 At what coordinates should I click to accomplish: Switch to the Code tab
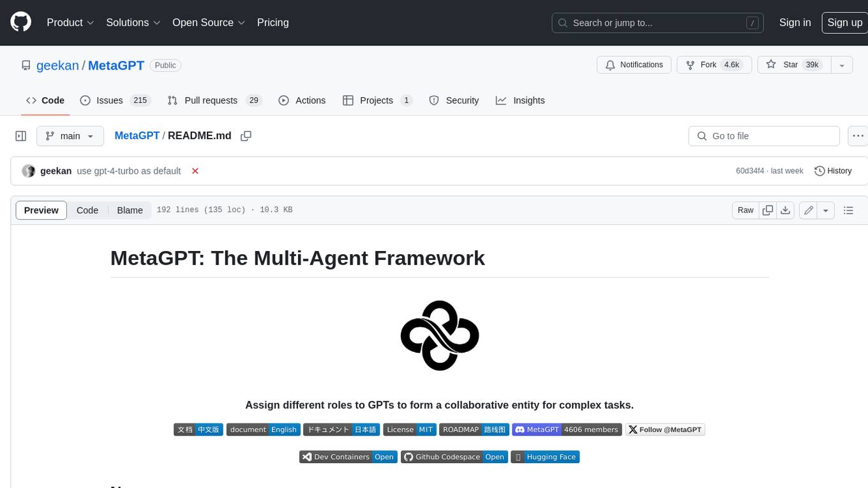click(x=45, y=100)
